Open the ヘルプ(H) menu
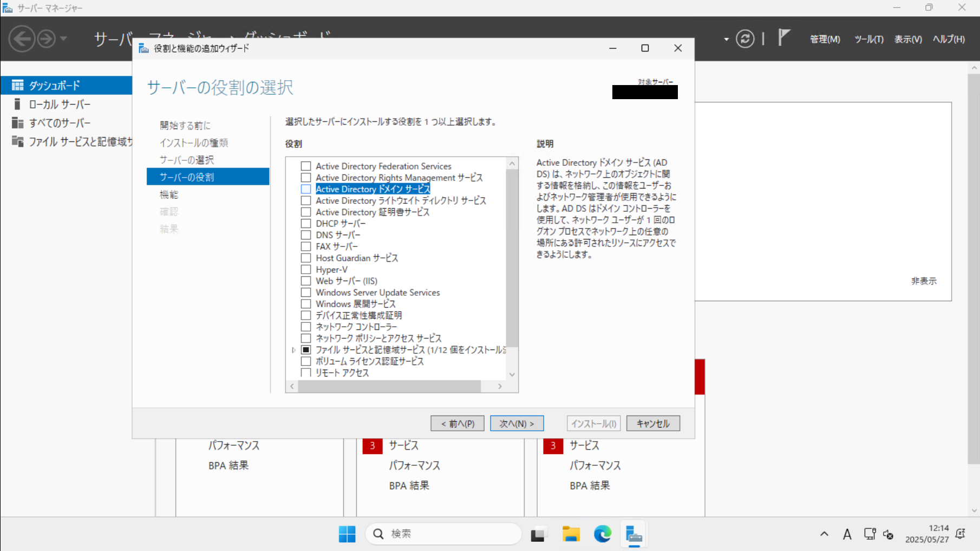The width and height of the screenshot is (980, 551). click(x=949, y=39)
